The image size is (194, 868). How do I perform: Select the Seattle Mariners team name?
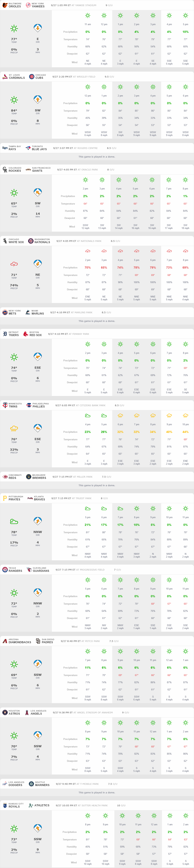pos(42,785)
